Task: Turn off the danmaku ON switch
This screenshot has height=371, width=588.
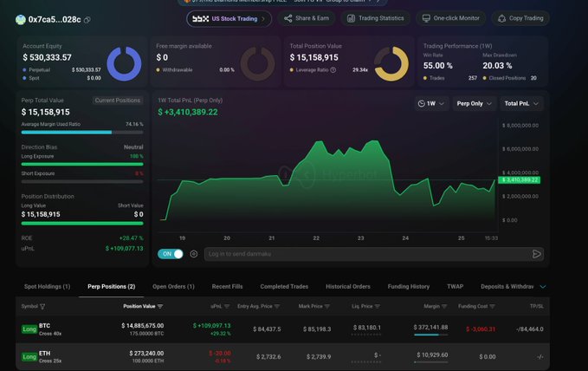Action: click(x=171, y=254)
